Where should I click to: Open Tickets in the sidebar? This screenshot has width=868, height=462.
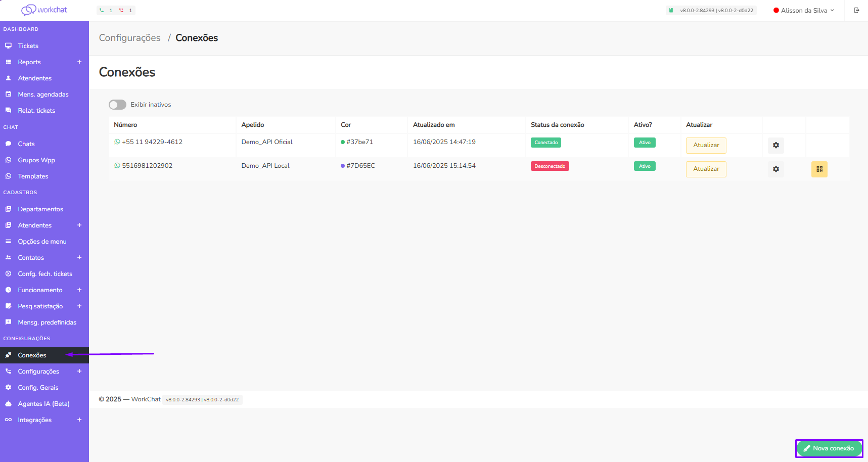(x=28, y=46)
